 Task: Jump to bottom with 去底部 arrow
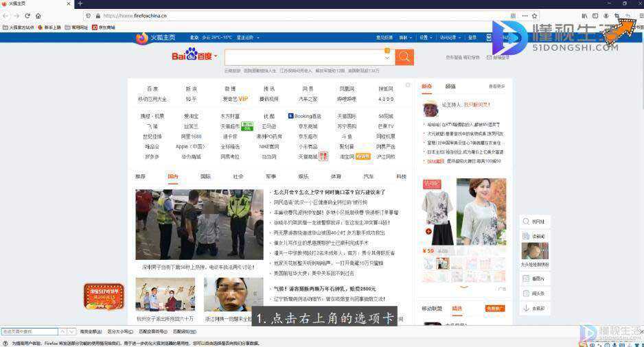pyautogui.click(x=534, y=308)
